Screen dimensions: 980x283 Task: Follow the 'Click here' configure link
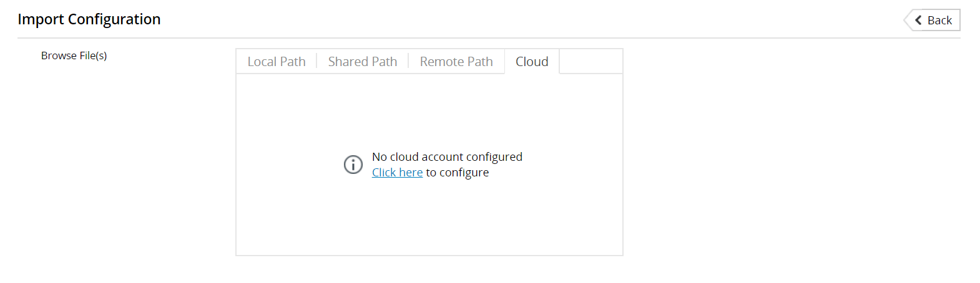(x=397, y=172)
